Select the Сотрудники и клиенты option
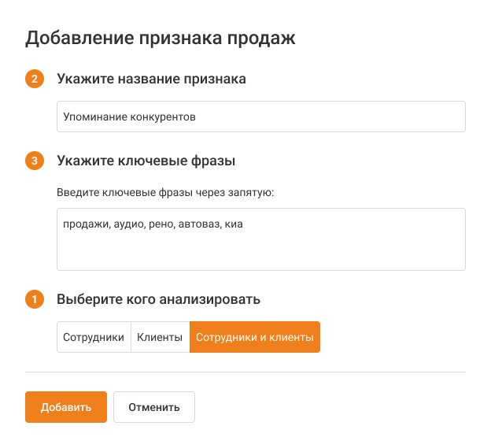The width and height of the screenshot is (491, 448). coord(254,337)
